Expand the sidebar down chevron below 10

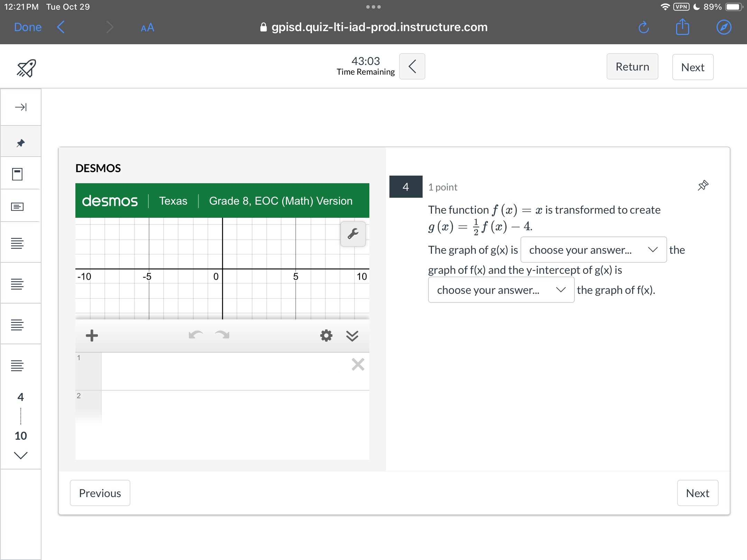point(21,456)
